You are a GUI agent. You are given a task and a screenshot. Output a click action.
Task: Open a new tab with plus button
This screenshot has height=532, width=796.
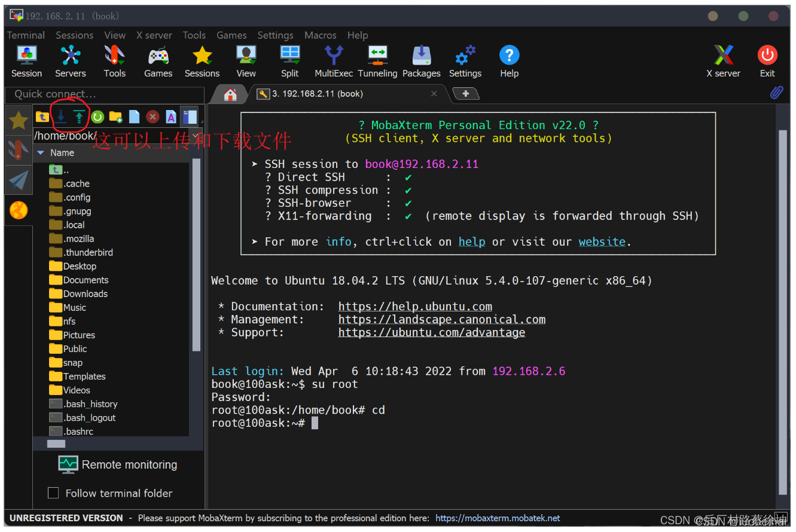coord(465,93)
